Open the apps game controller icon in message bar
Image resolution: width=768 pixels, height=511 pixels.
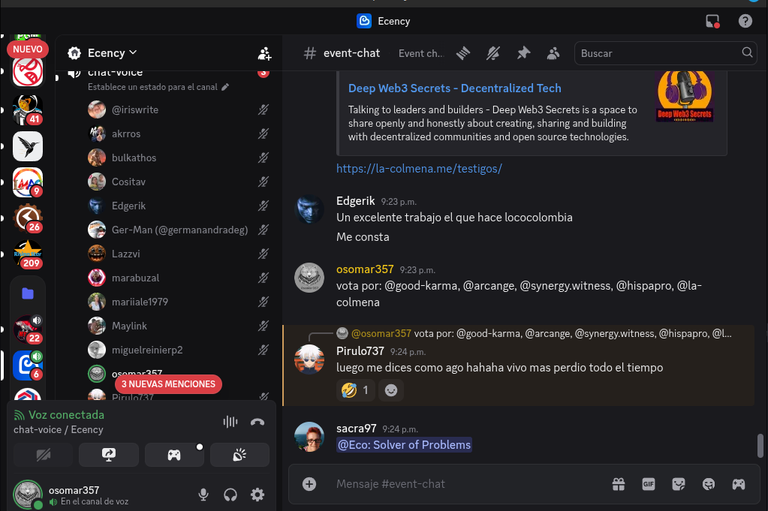point(739,484)
